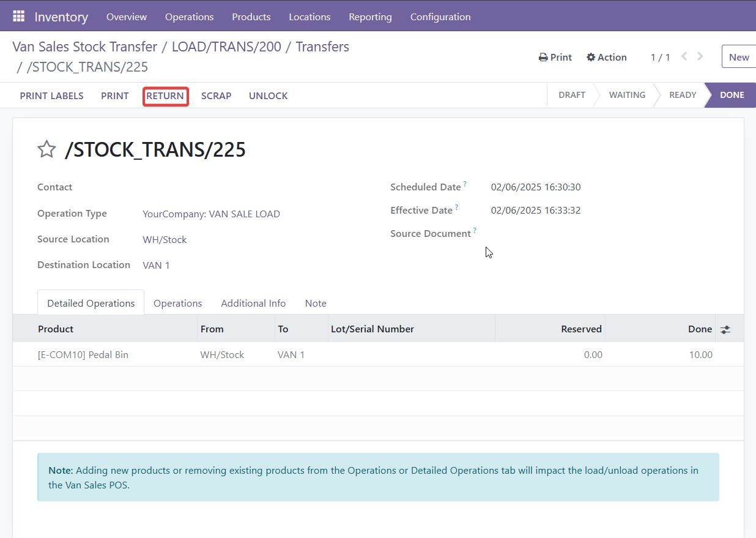Switch to the Note tab

click(316, 303)
